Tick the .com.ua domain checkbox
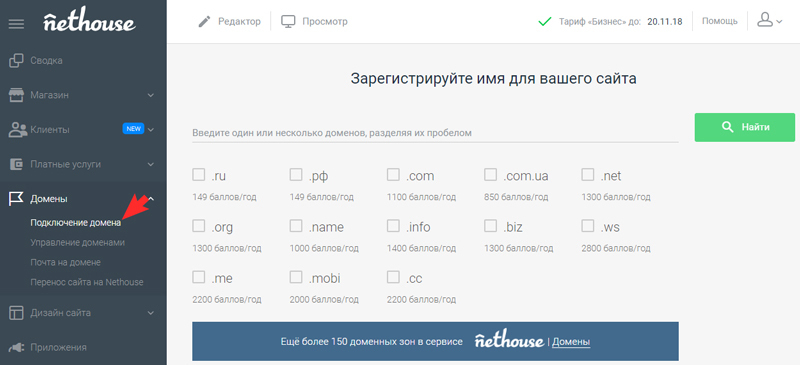The width and height of the screenshot is (800, 365). 490,175
